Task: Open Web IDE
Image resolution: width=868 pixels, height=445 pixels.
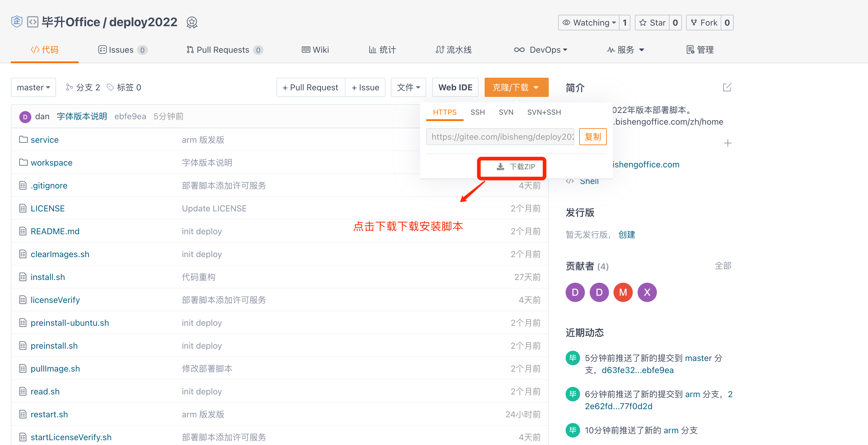Action: [455, 88]
